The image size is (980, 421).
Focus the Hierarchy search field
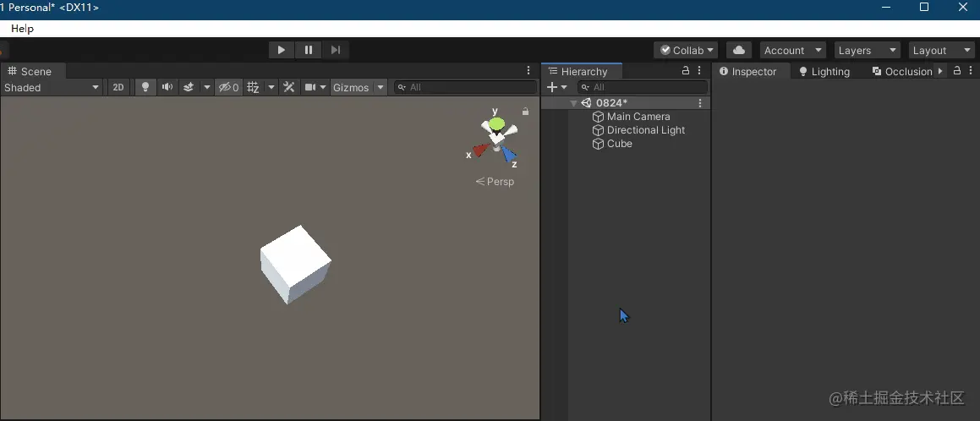pyautogui.click(x=643, y=87)
